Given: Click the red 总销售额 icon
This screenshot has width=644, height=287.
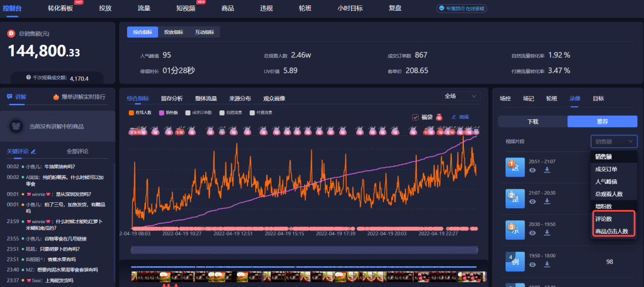Looking at the screenshot, I should point(11,33).
